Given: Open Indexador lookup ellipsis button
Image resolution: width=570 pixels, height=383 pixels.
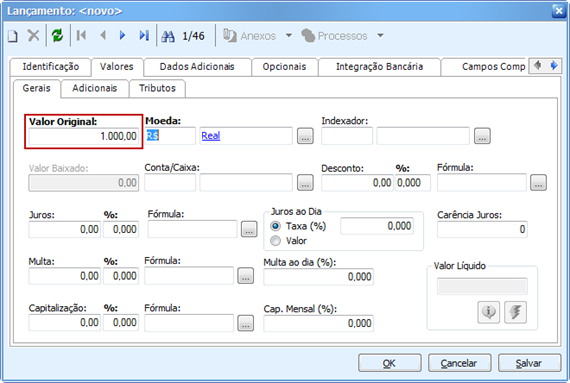Looking at the screenshot, I should coord(482,136).
